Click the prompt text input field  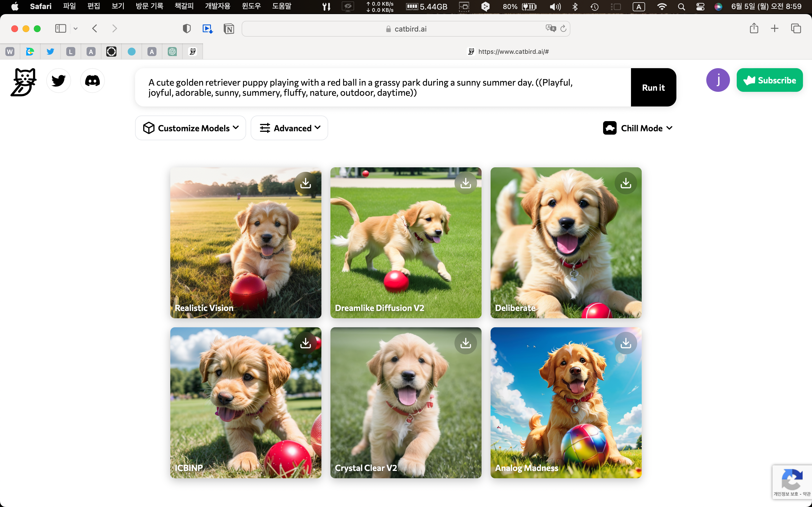coord(383,88)
